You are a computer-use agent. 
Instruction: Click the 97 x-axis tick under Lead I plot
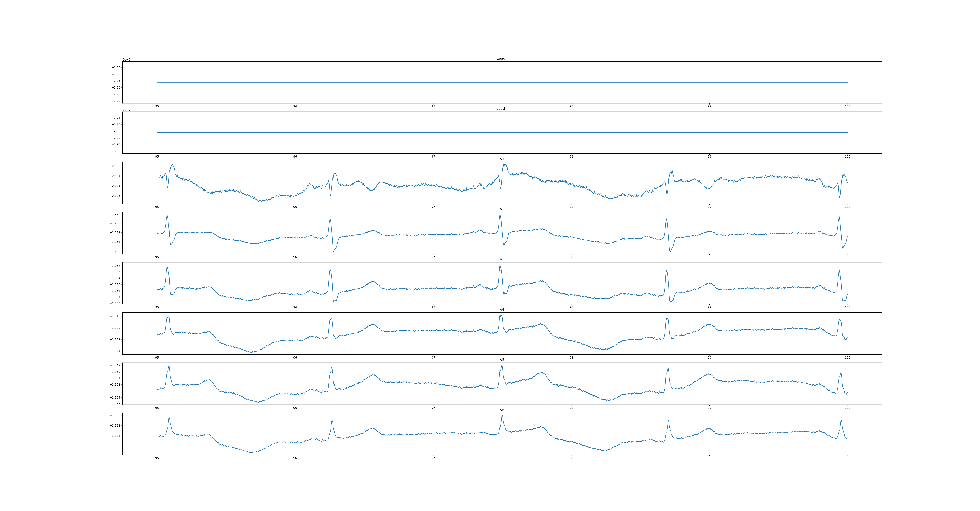(x=433, y=106)
